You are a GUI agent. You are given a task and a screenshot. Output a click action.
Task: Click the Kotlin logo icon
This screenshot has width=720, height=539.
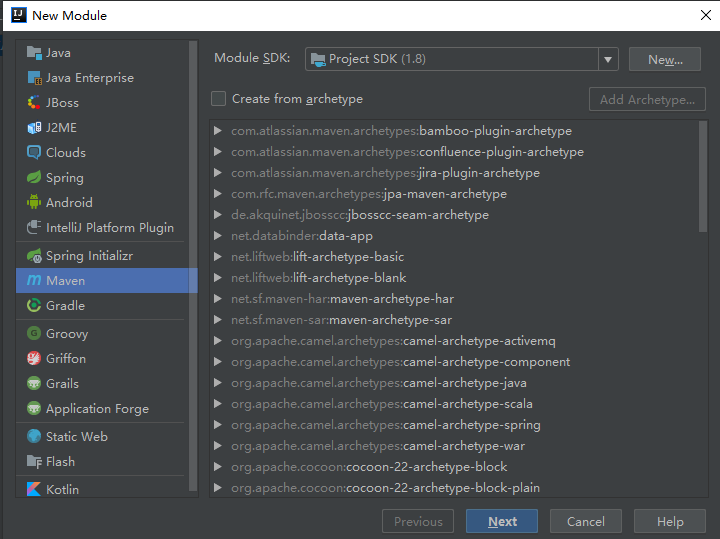coord(34,489)
